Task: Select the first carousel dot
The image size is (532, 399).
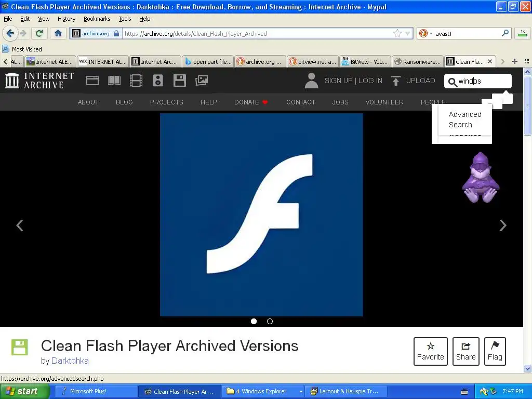Action: click(x=254, y=321)
